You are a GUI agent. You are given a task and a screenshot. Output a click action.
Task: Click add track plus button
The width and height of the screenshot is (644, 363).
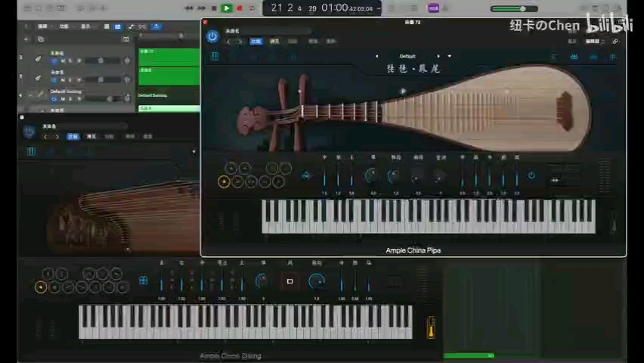pos(26,39)
